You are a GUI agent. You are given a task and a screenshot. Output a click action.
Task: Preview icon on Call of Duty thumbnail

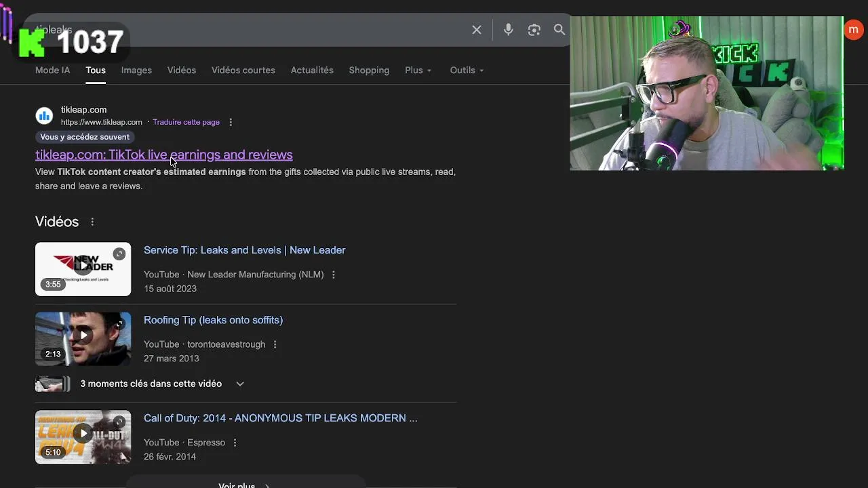119,422
